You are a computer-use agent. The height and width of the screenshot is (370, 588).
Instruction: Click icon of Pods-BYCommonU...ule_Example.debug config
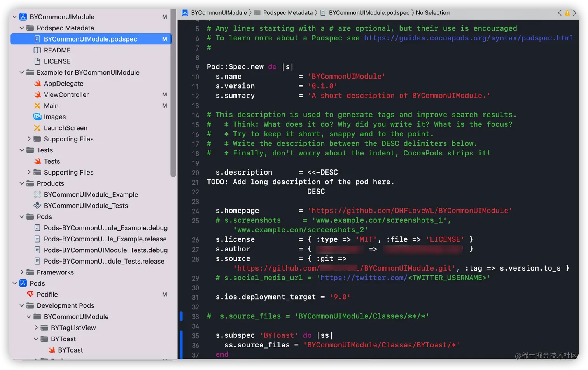tap(37, 228)
